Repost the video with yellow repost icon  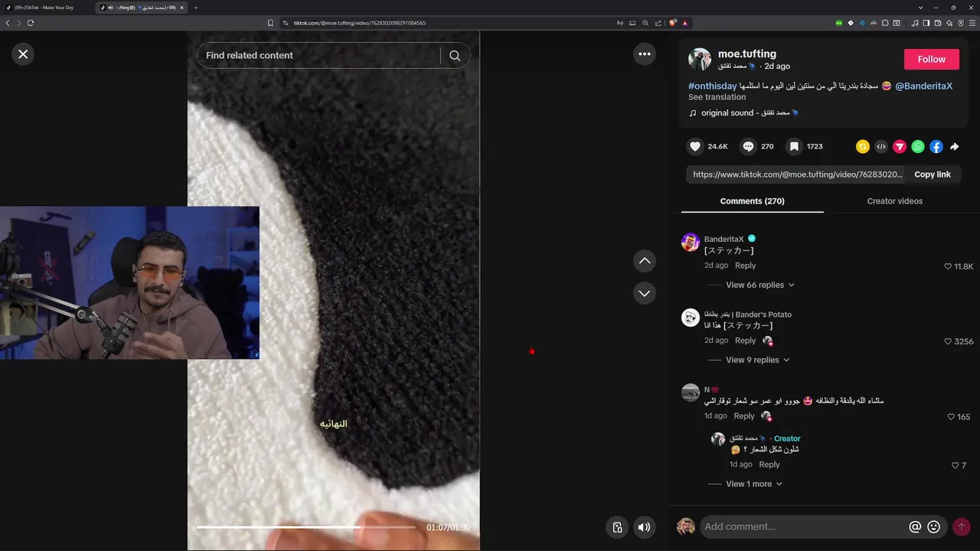(x=863, y=146)
